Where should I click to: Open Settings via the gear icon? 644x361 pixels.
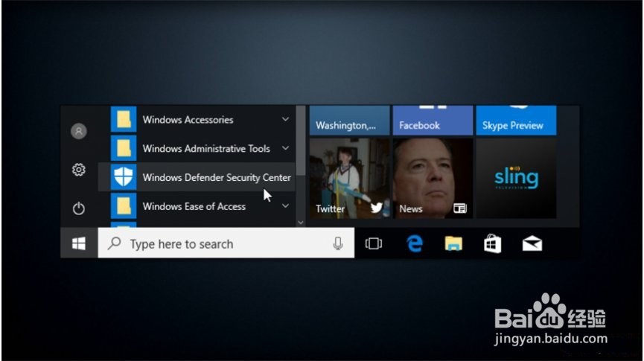[78, 170]
